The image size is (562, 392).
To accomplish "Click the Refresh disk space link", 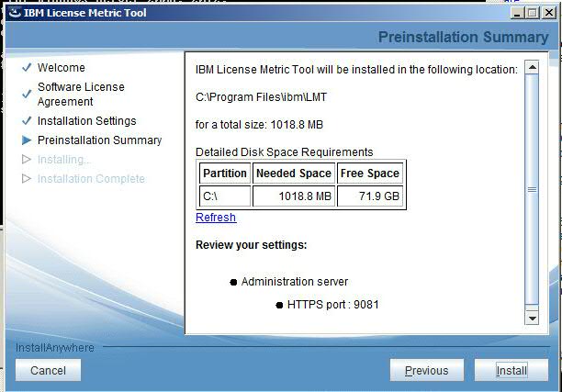I will pos(216,218).
